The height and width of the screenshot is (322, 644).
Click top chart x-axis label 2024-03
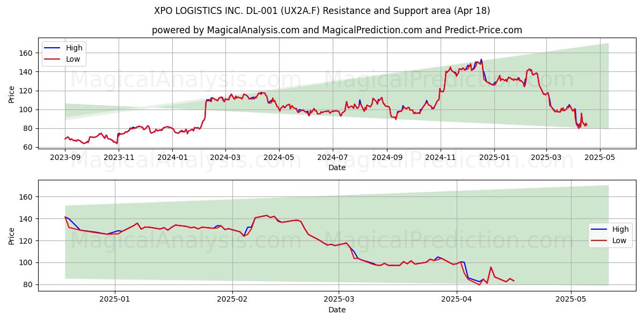[225, 158]
